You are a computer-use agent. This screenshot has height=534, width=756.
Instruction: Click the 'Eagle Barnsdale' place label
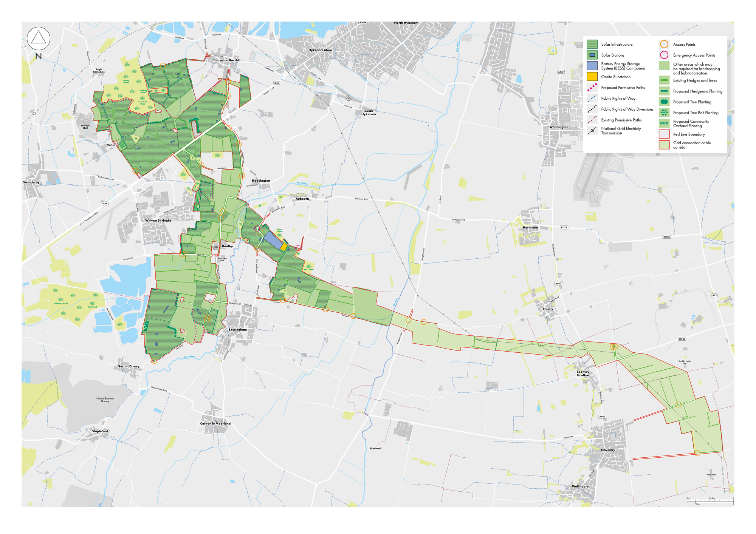[99, 71]
